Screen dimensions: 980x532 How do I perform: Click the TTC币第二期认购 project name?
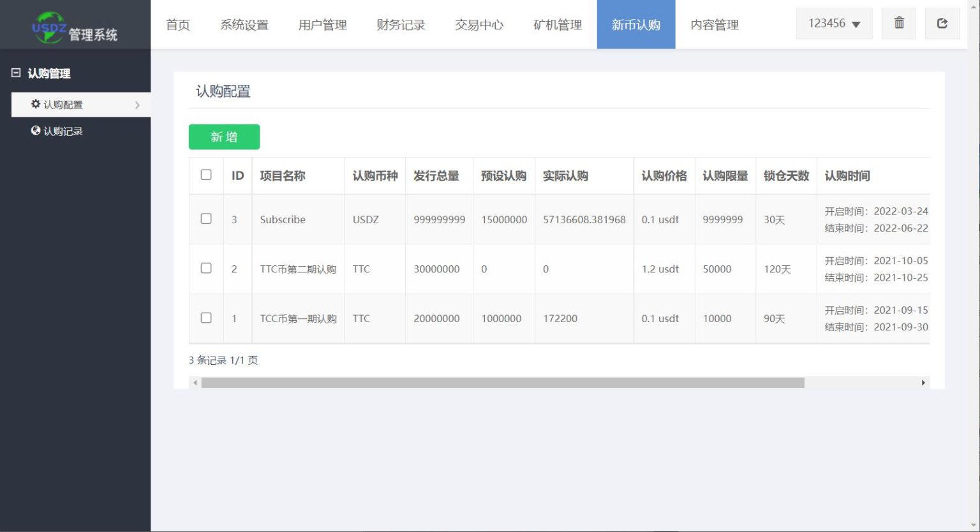(x=298, y=269)
